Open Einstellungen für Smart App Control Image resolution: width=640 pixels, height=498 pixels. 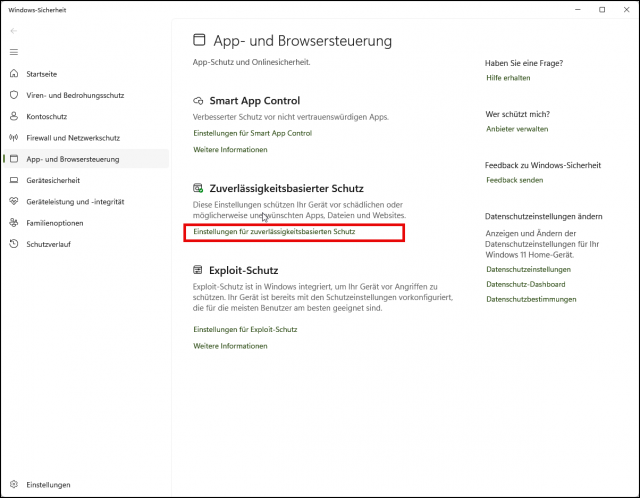252,133
